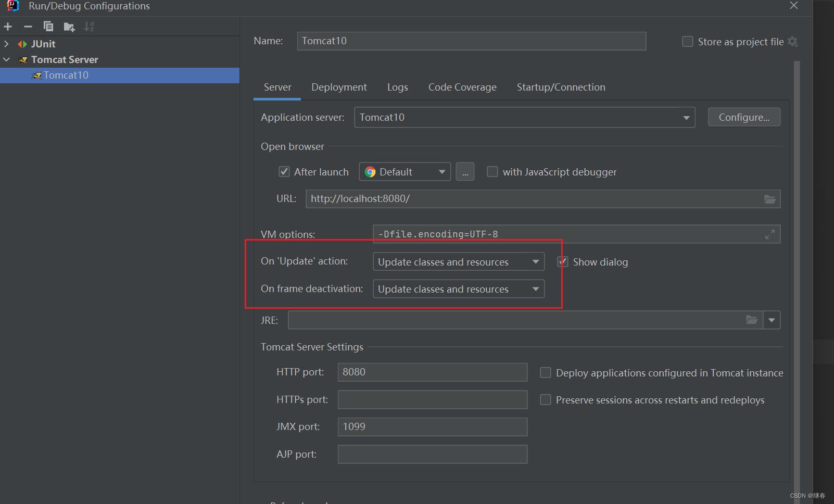Image resolution: width=834 pixels, height=504 pixels.
Task: Enable Preserve sessions across restarts and redeploys
Action: point(546,400)
